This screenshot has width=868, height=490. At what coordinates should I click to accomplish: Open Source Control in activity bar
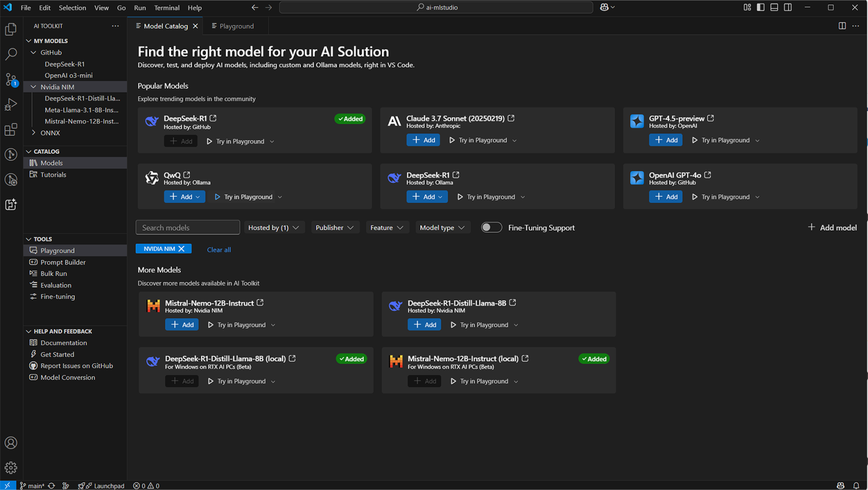(x=11, y=80)
